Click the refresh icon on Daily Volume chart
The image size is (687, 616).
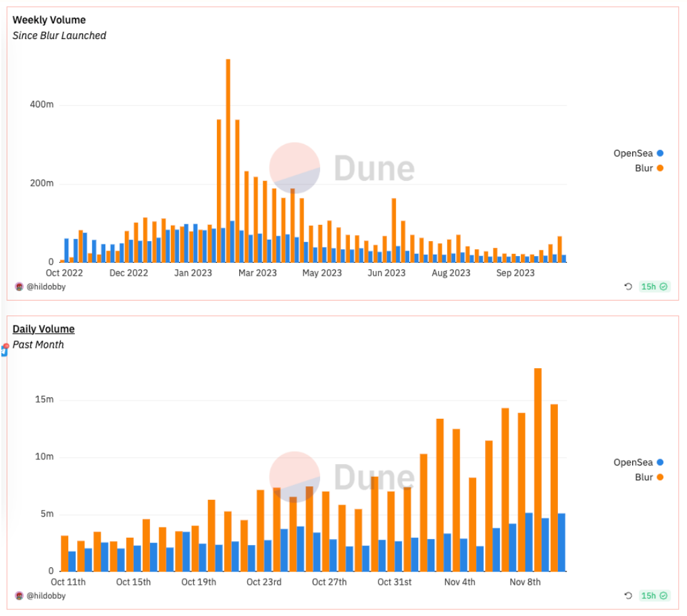pyautogui.click(x=628, y=596)
